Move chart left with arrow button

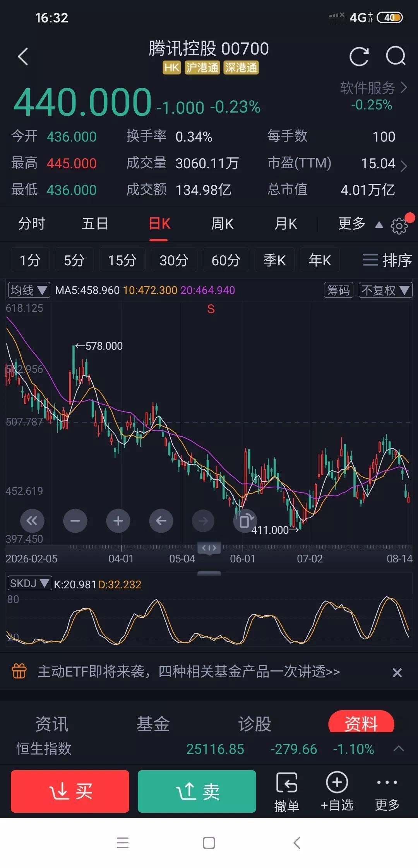(x=161, y=521)
